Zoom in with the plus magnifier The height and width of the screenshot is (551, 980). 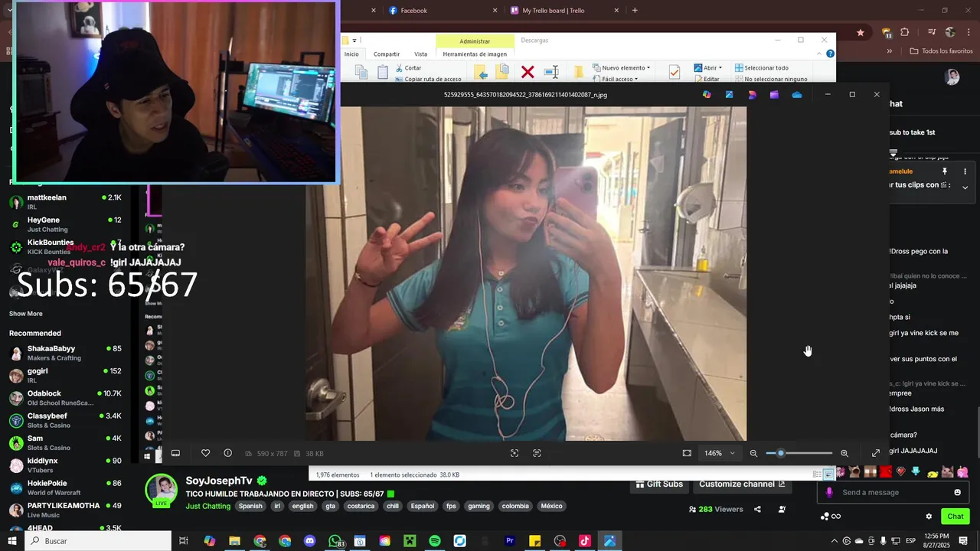[844, 453]
